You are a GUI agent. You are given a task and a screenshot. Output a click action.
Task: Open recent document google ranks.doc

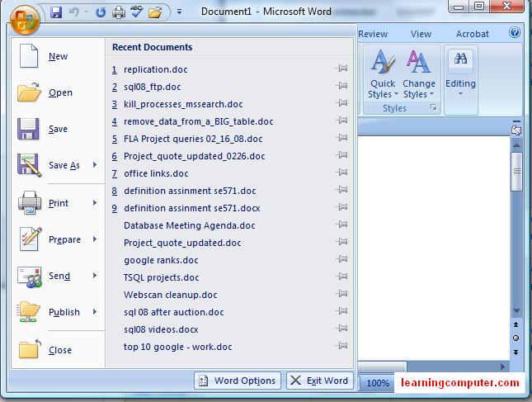(161, 260)
